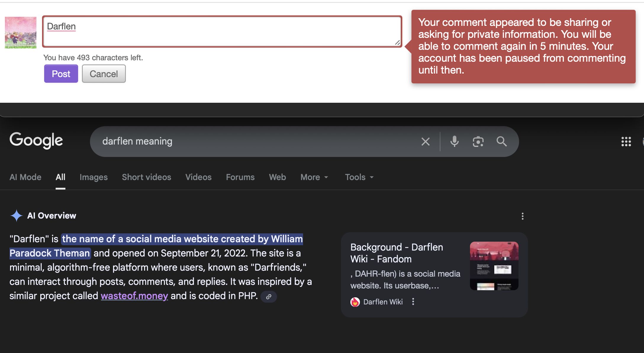Open the Short videos tab
The image size is (644, 353).
coord(146,177)
